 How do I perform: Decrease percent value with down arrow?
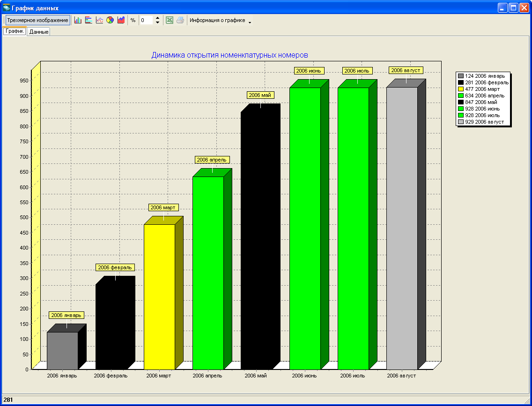tap(157, 23)
